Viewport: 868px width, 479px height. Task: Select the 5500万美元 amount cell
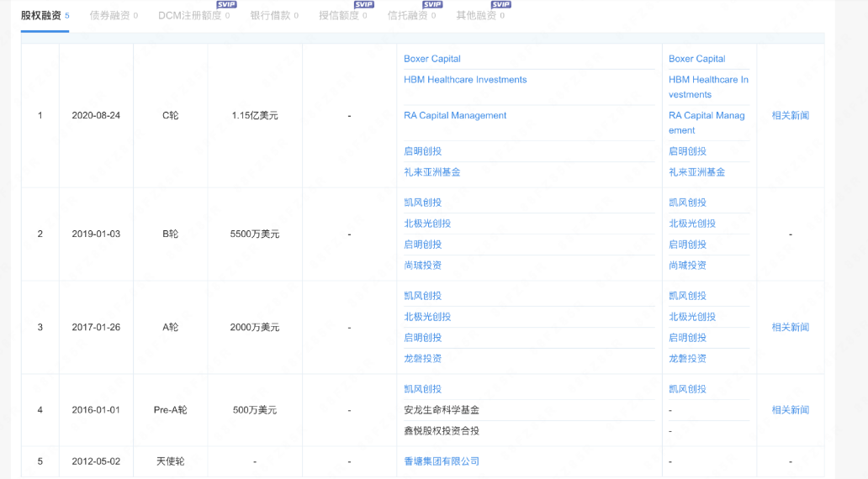[255, 234]
